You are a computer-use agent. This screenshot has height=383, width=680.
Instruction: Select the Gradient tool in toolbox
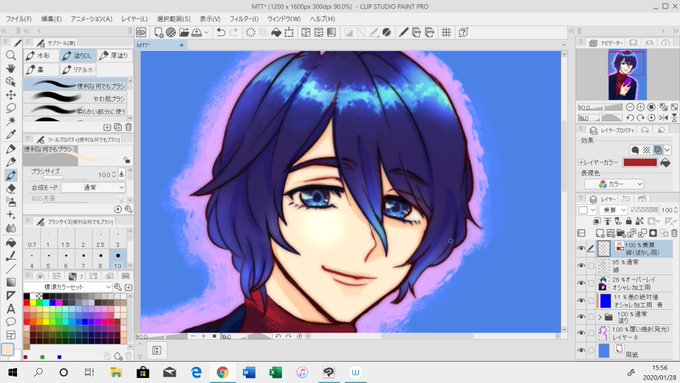pos(11,282)
